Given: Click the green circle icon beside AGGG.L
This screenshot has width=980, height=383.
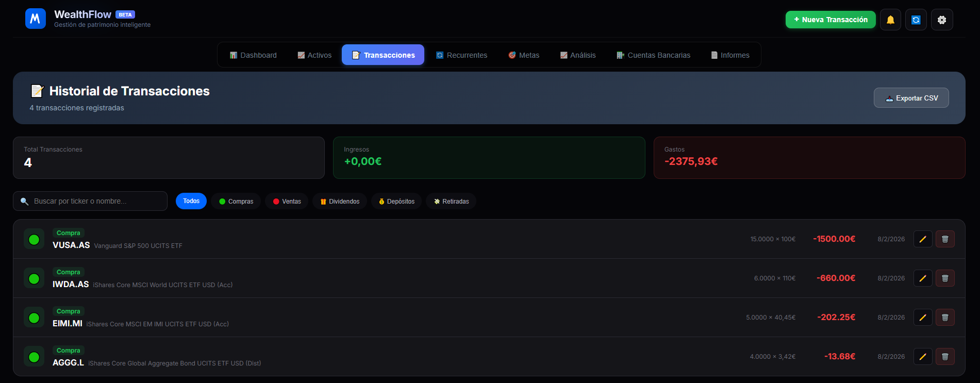Looking at the screenshot, I should tap(34, 357).
